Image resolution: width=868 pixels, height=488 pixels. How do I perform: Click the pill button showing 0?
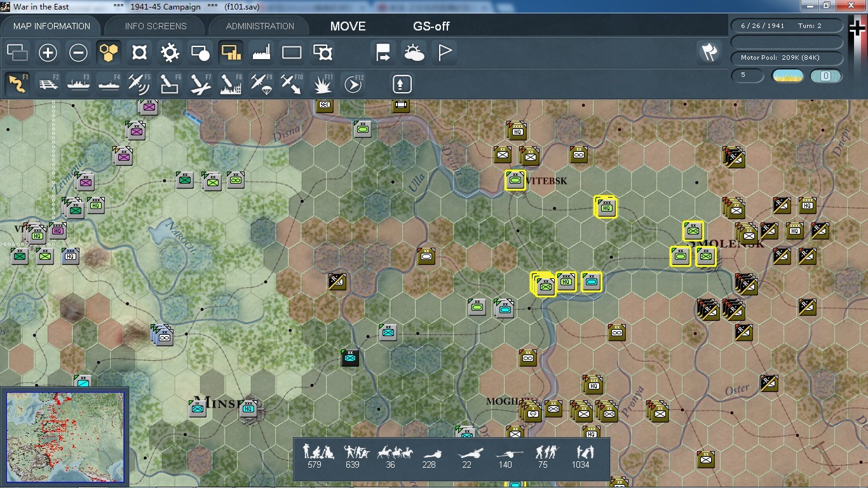point(826,76)
